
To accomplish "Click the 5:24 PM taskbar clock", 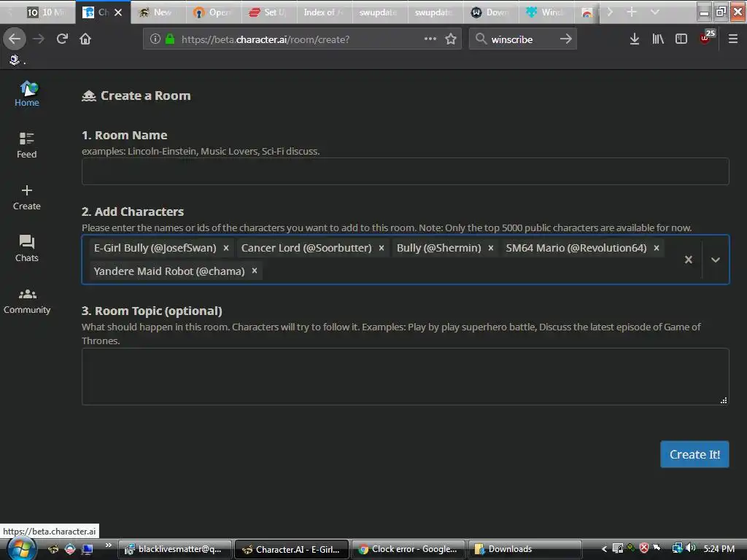I will (719, 549).
